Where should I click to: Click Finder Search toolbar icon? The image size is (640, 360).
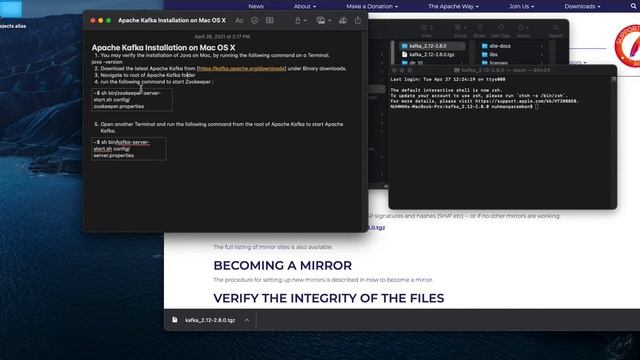pos(556,28)
